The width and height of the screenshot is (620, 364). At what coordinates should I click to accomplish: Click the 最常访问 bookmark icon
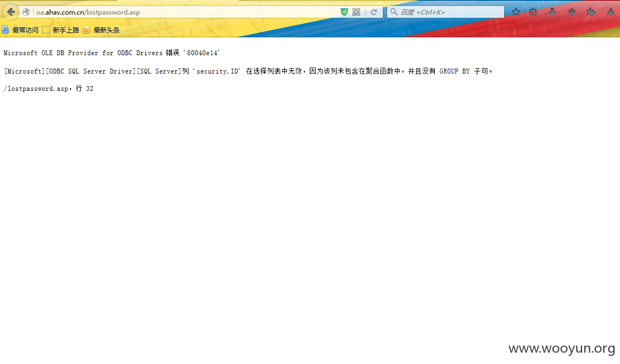(5, 30)
